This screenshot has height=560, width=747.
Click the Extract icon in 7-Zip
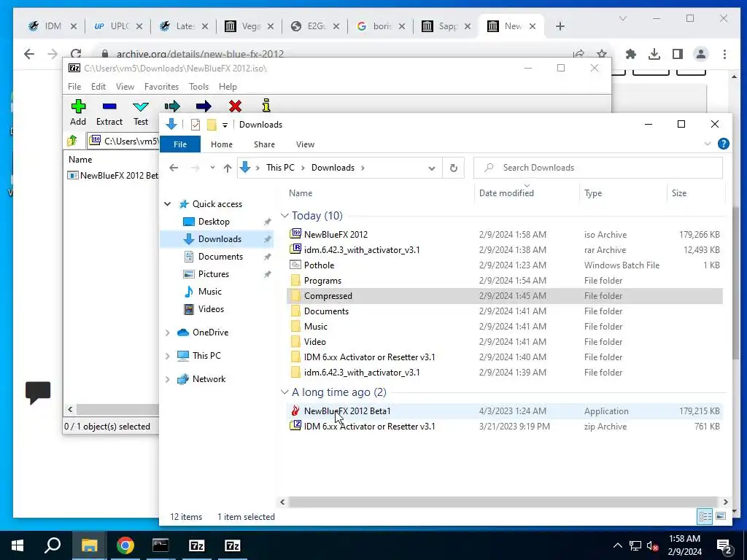click(x=109, y=106)
